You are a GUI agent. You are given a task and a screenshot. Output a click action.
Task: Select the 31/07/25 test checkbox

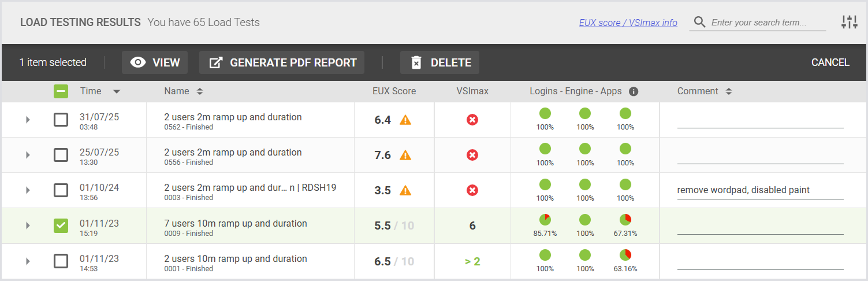point(61,120)
